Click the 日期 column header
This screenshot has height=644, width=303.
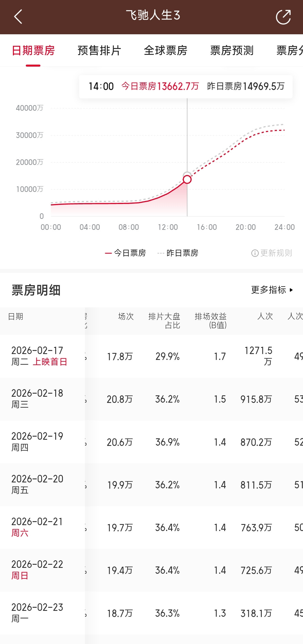click(x=16, y=316)
